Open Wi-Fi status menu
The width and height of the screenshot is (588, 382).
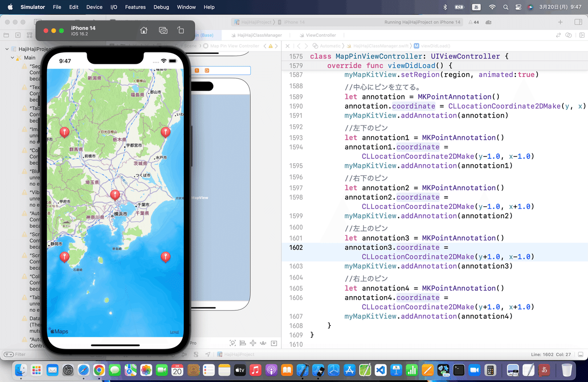[x=492, y=7]
